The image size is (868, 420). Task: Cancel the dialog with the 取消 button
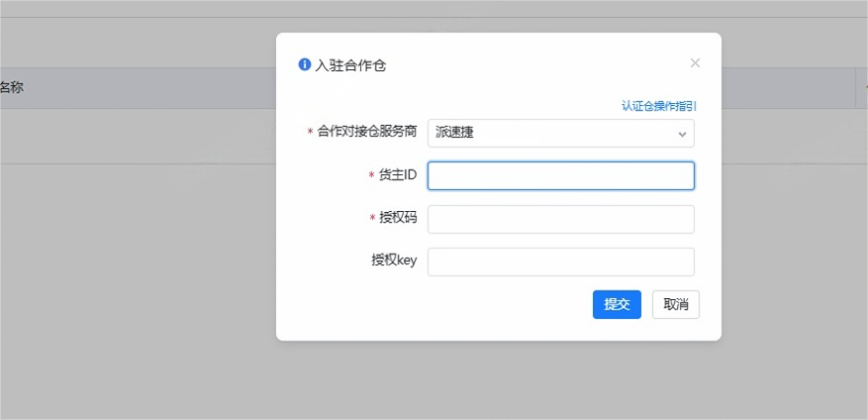[x=676, y=305]
